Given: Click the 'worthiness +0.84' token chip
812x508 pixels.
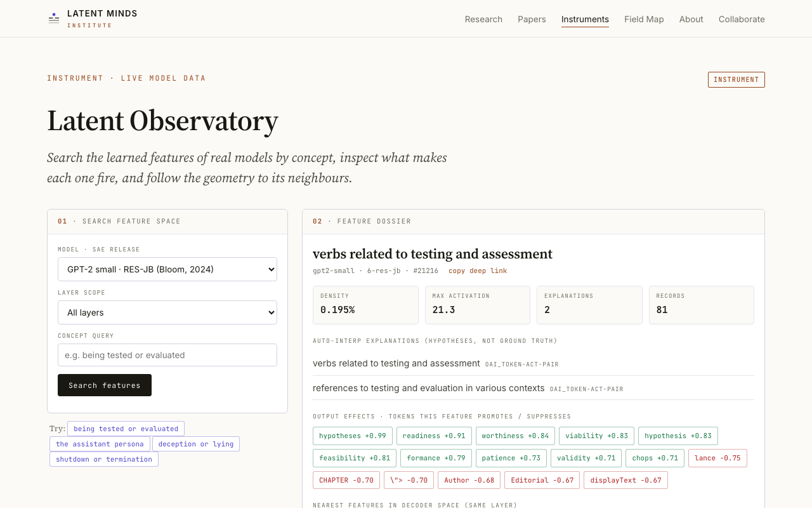Looking at the screenshot, I should tap(515, 436).
